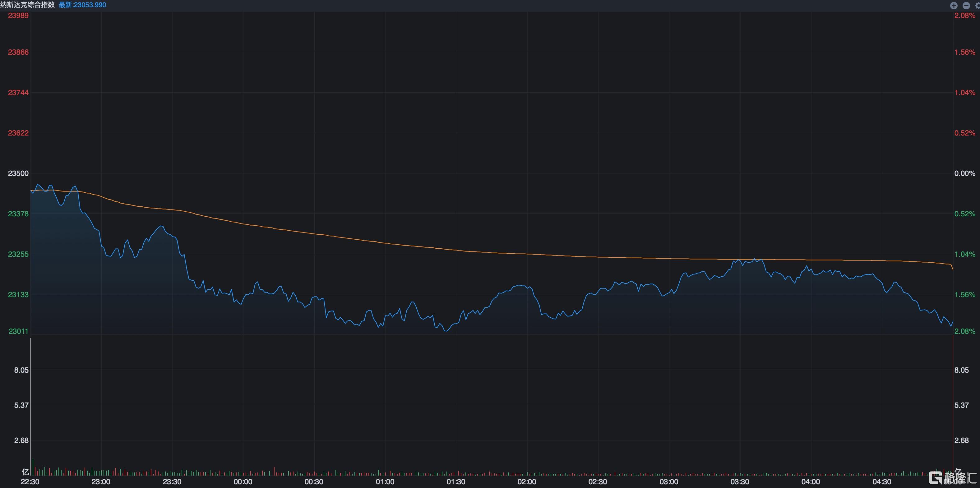Click the 22:30 time axis label

point(30,482)
